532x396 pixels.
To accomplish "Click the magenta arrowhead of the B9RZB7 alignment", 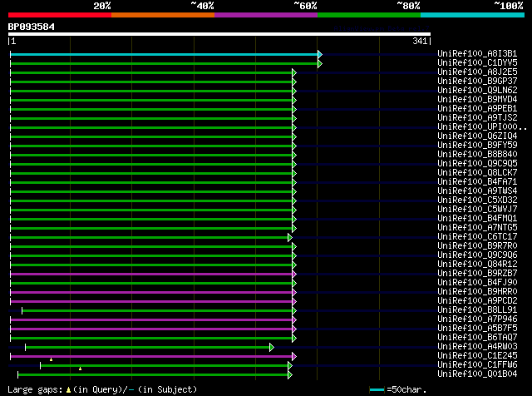I will point(293,274).
